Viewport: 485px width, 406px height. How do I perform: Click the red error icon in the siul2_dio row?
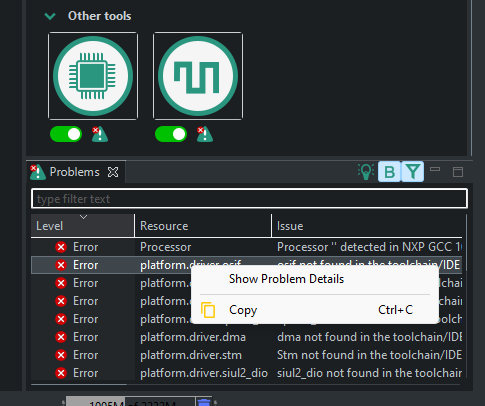coord(61,373)
